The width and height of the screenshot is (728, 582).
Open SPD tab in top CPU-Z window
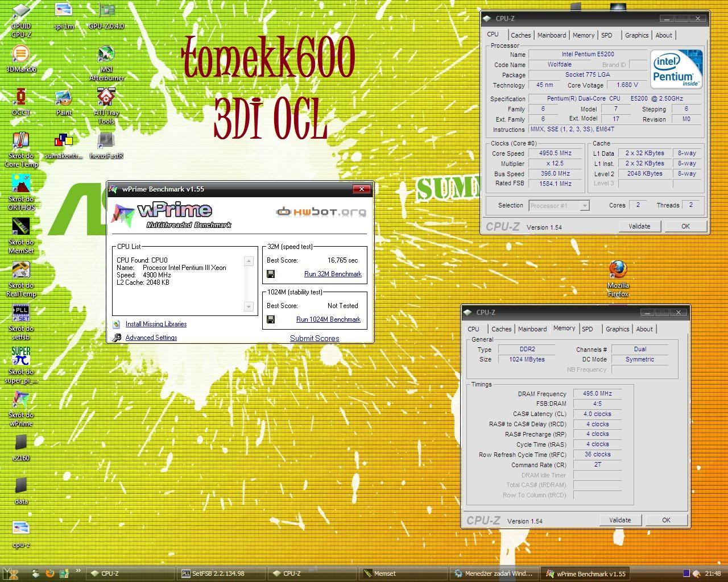[x=607, y=35]
